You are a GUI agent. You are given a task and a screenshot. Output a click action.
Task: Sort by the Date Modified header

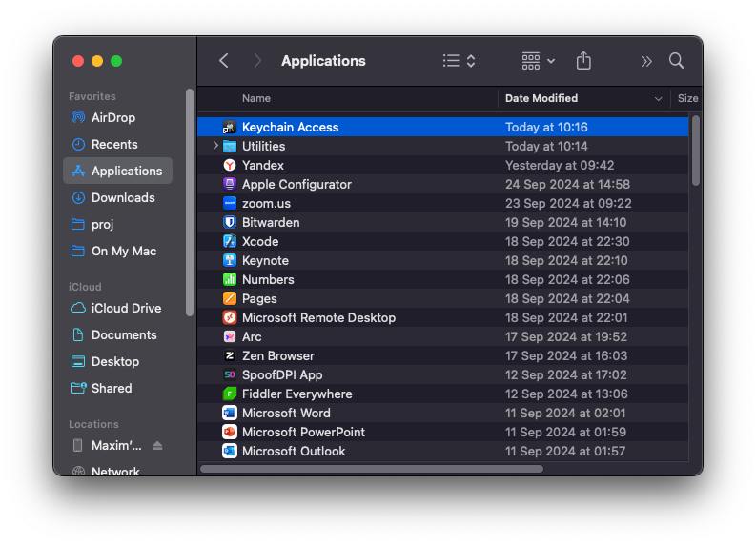[541, 98]
